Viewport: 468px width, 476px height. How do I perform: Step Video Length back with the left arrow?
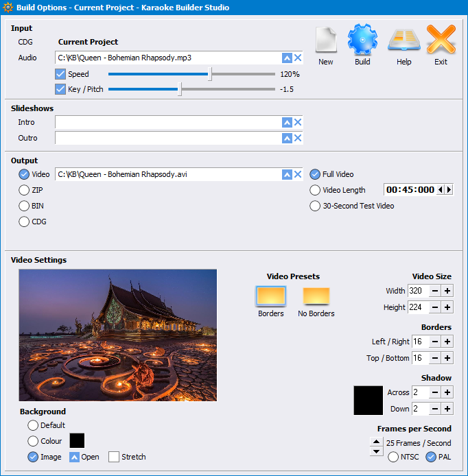coord(441,190)
